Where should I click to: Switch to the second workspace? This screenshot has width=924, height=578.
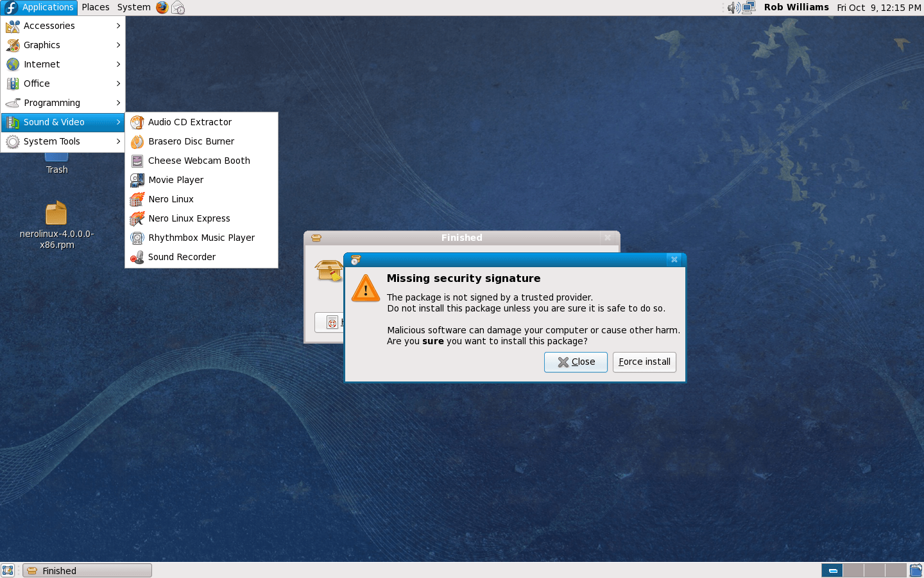click(x=853, y=570)
